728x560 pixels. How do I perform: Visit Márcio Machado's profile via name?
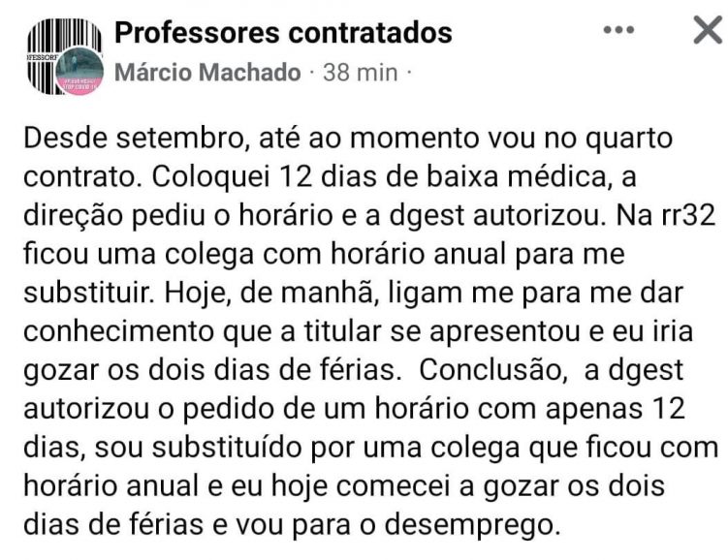click(207, 74)
